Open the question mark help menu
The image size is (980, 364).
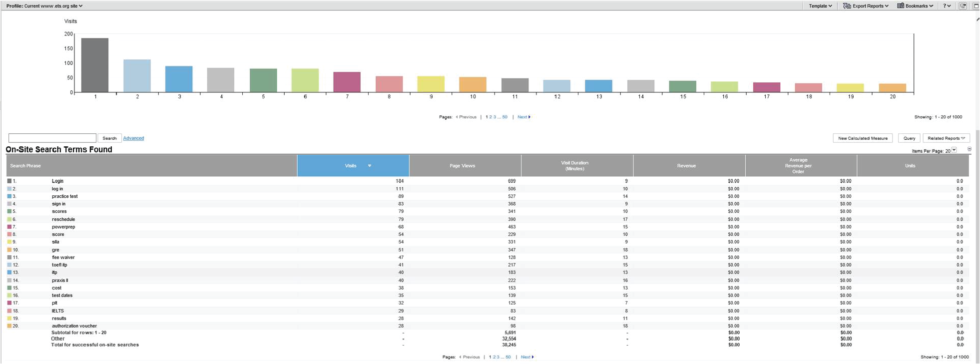(x=946, y=6)
